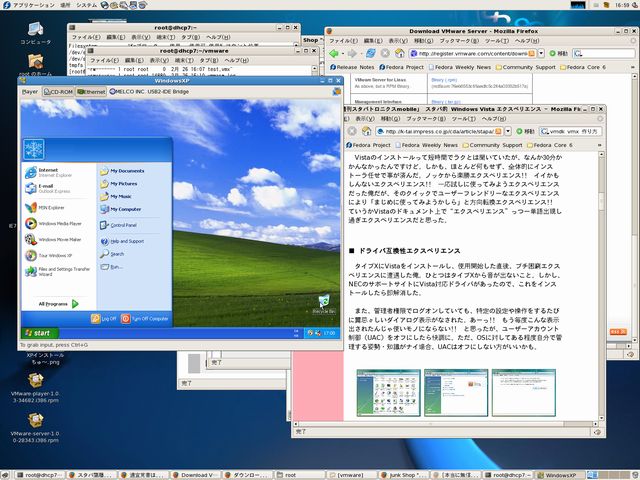Click home icon in Download VMware Firefox
640x480 pixels.
[400, 53]
